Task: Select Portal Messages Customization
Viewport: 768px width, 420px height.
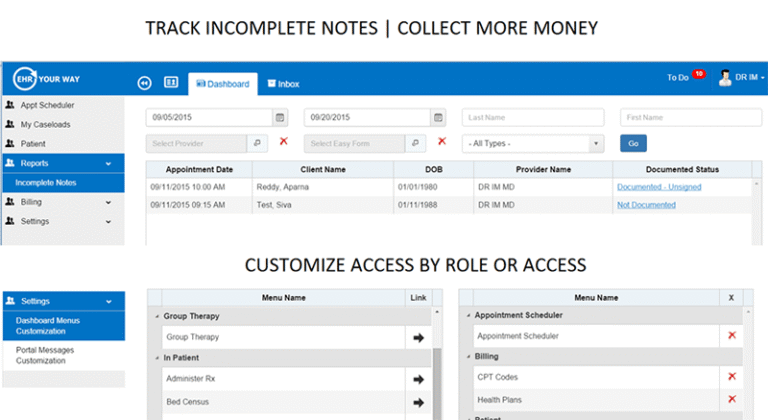Action: pyautogui.click(x=63, y=355)
